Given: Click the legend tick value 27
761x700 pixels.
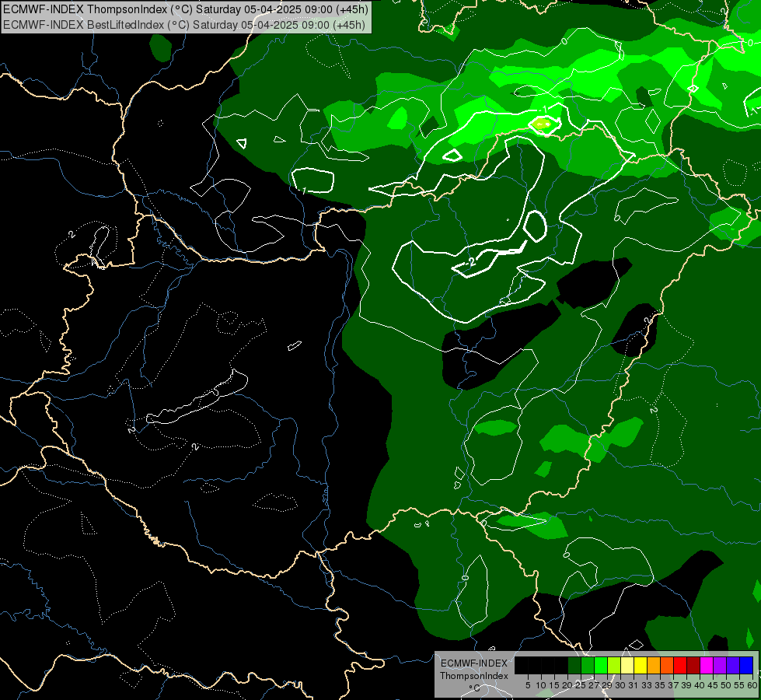Looking at the screenshot, I should pos(594,685).
